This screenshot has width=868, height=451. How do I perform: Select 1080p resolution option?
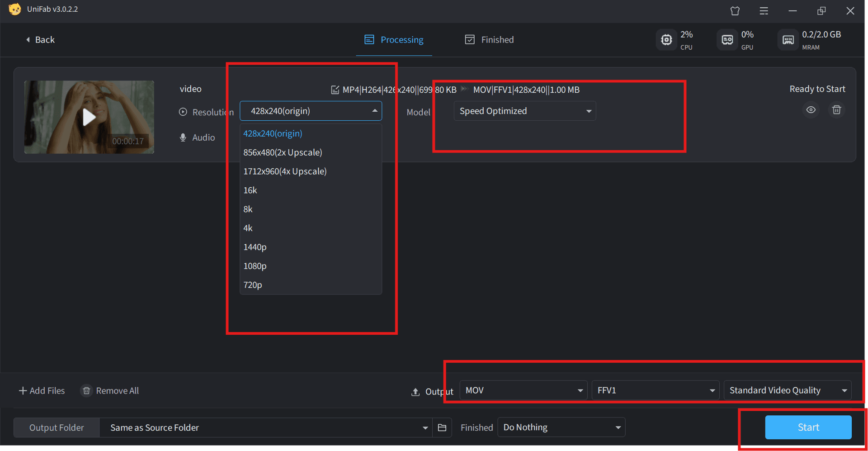click(x=311, y=266)
